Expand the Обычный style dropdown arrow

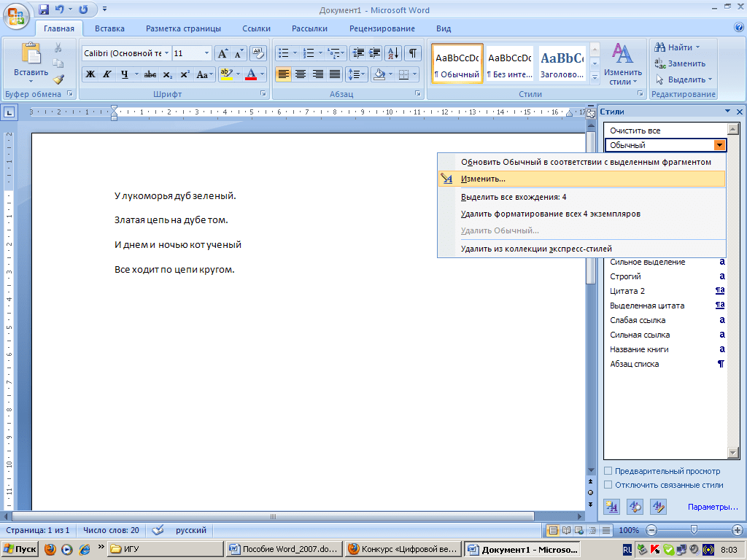pos(720,145)
